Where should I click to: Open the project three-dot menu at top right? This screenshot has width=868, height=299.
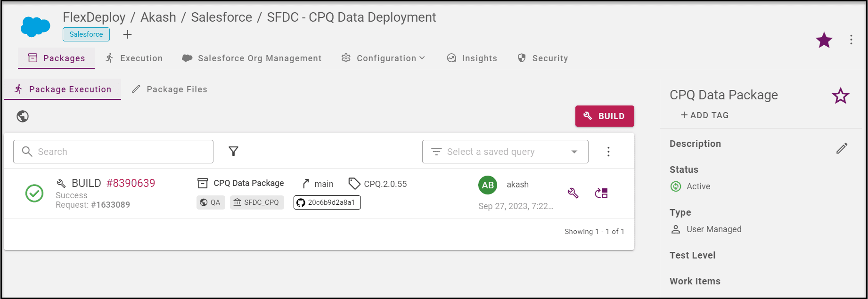[x=851, y=40]
